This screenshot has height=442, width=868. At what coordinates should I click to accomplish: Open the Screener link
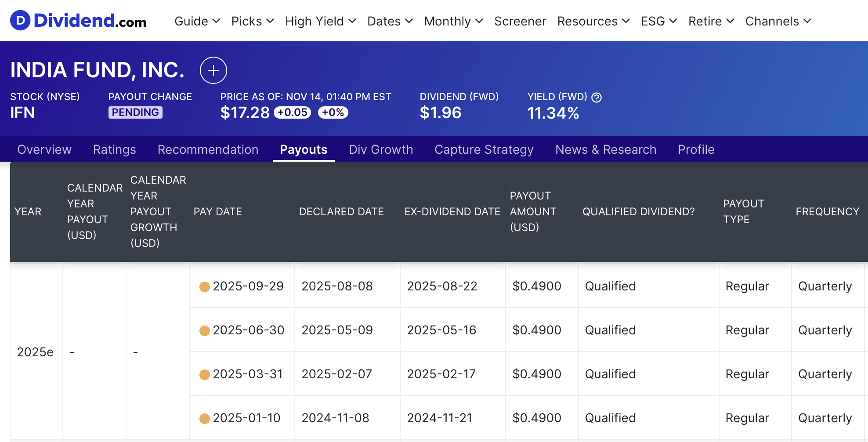pos(520,21)
